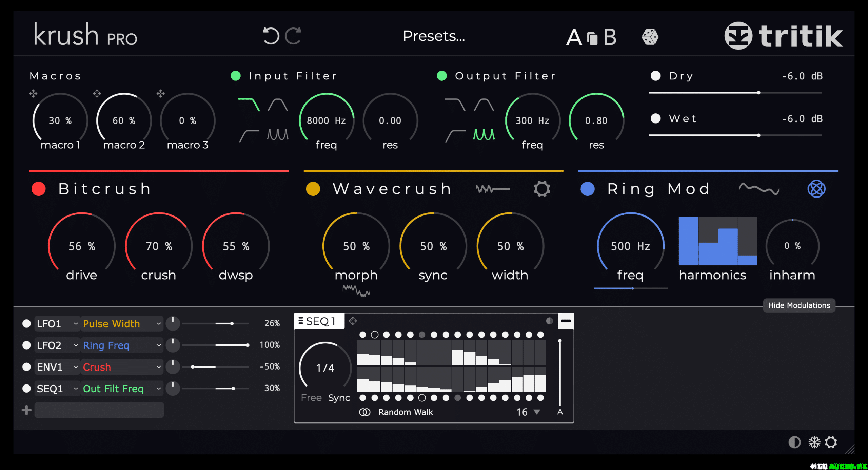Image resolution: width=868 pixels, height=470 pixels.
Task: Open the Out Filt Freq target dropdown
Action: tap(122, 389)
